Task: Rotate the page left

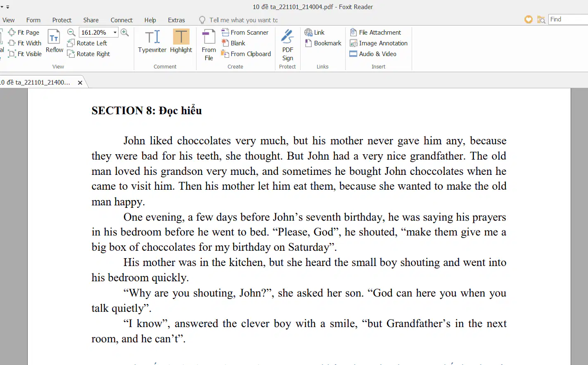Action: click(87, 43)
